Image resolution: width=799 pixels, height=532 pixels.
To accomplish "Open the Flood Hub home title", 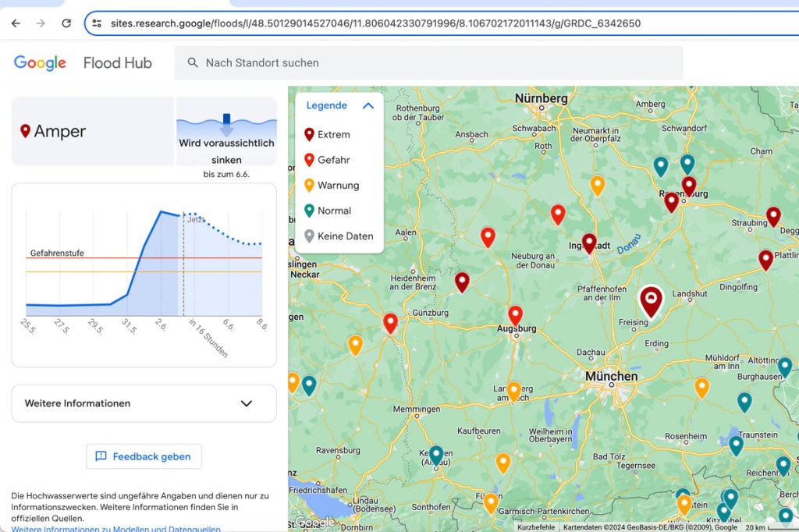I will click(118, 62).
